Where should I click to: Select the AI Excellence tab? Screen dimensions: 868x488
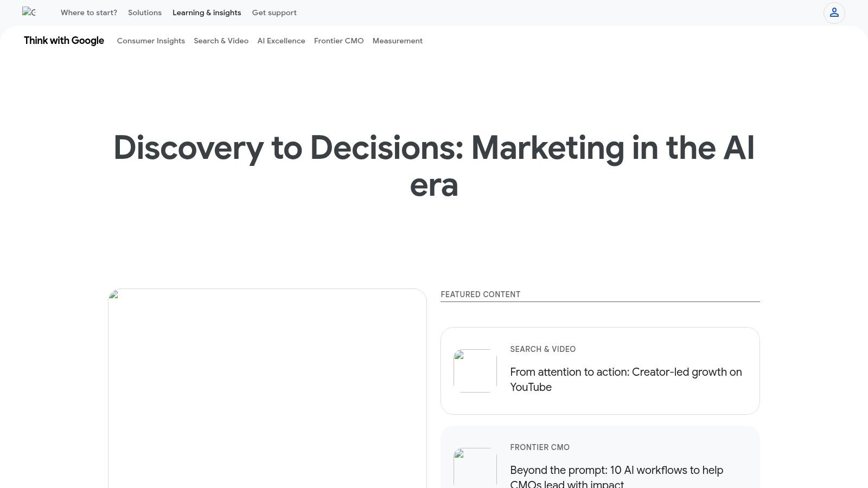pyautogui.click(x=281, y=41)
